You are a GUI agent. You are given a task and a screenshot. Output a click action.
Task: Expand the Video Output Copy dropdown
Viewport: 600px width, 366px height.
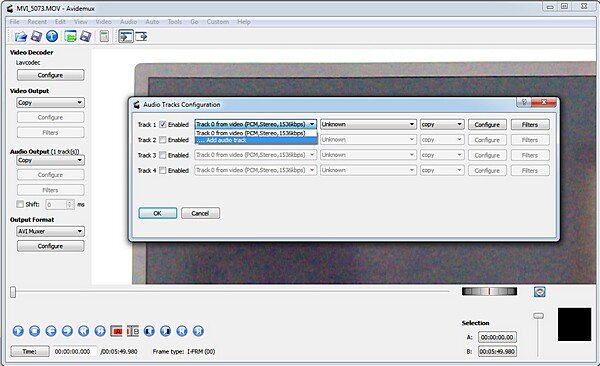pos(51,103)
